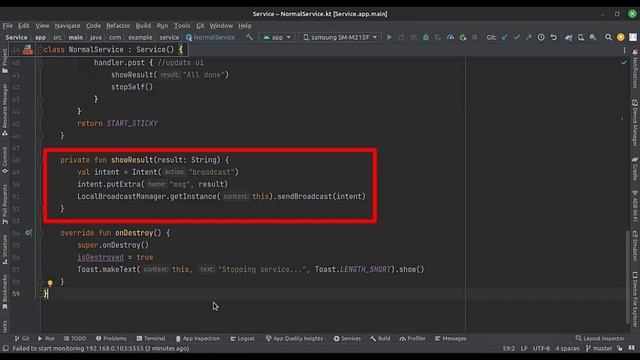Open the Window menu
The image size is (640, 360).
click(x=221, y=26)
